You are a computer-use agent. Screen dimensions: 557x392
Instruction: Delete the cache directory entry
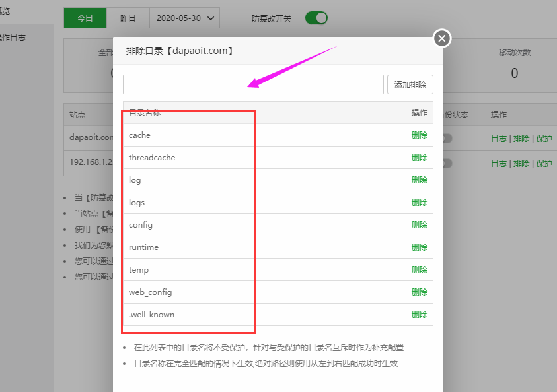[419, 135]
